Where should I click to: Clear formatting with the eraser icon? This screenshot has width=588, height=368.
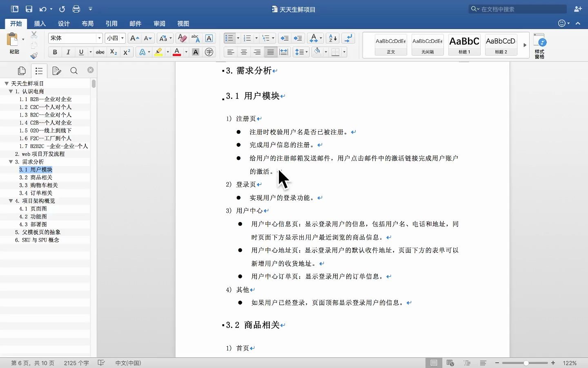[x=182, y=38]
